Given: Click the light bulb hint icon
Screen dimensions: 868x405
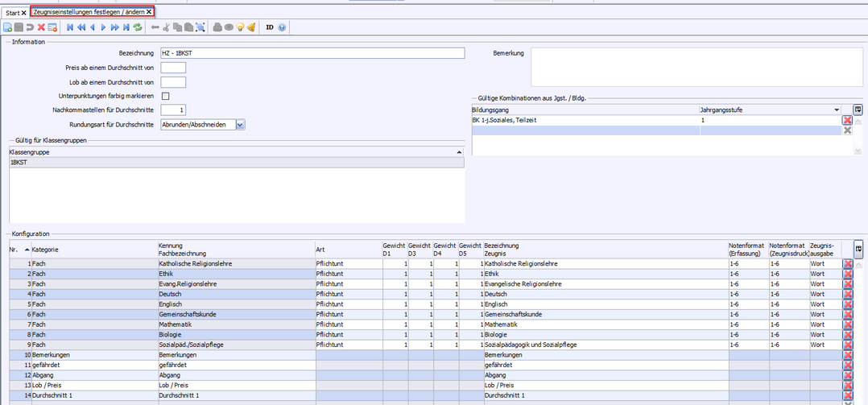Looking at the screenshot, I should click(240, 27).
